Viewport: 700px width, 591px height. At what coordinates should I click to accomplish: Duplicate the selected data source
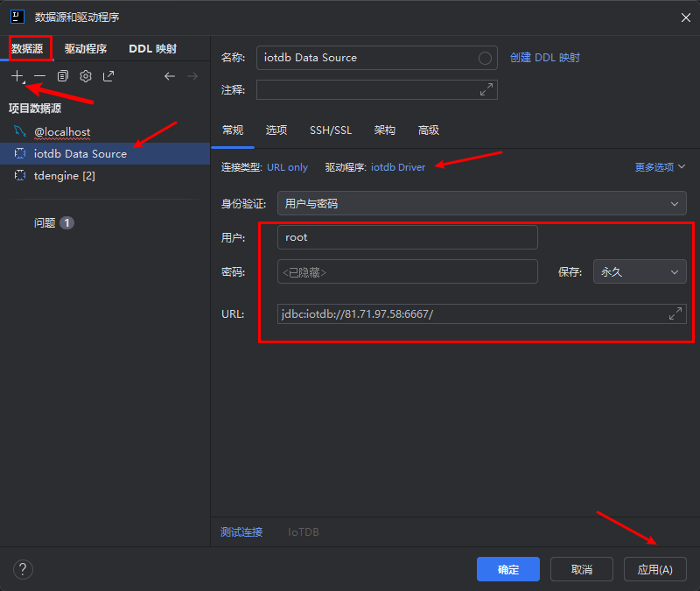(63, 76)
